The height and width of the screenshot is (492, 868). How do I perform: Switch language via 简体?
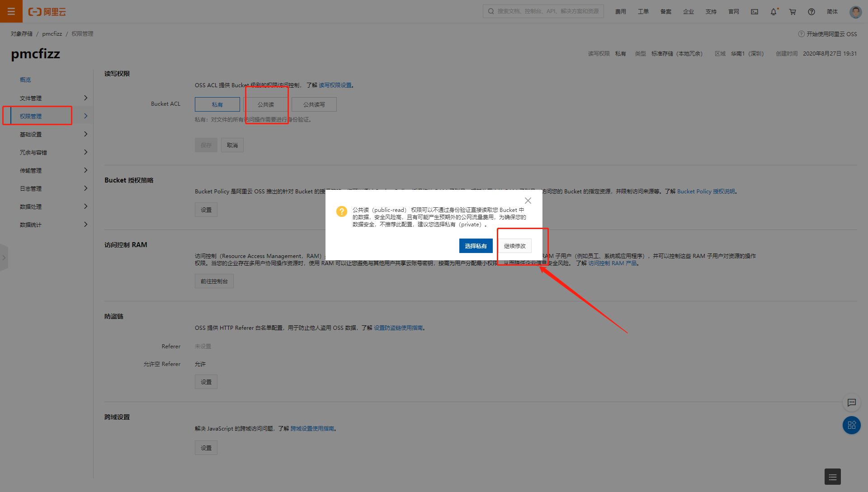click(x=832, y=12)
